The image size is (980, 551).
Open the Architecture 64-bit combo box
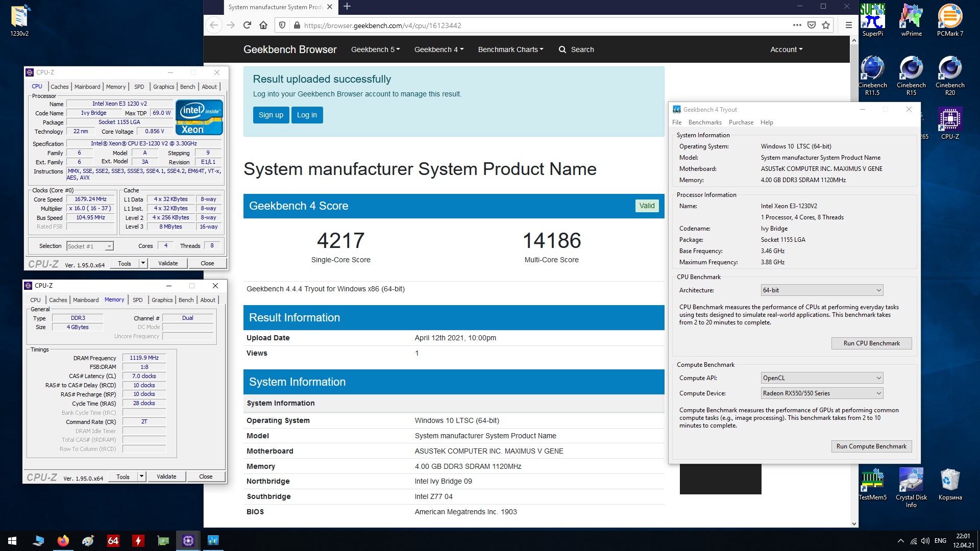click(822, 290)
